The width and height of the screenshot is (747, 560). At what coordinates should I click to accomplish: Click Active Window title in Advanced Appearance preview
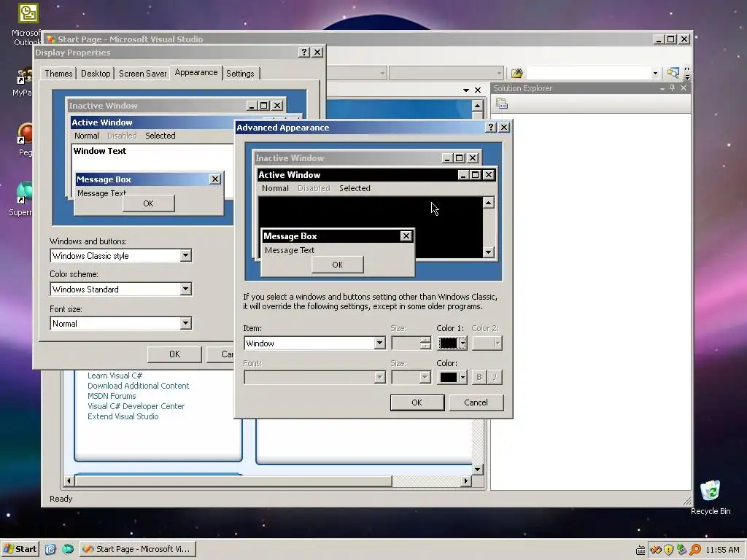289,175
